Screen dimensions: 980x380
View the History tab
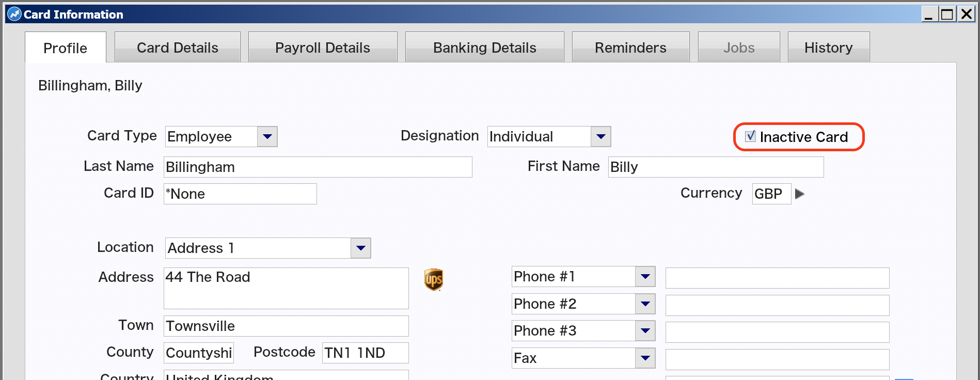pos(829,47)
